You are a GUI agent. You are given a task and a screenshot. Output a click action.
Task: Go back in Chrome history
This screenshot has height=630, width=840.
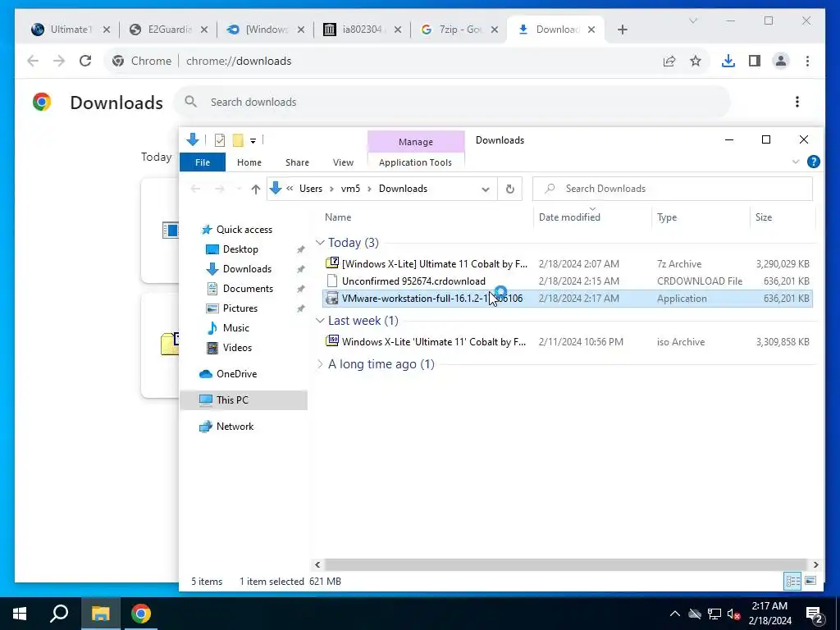click(x=33, y=61)
